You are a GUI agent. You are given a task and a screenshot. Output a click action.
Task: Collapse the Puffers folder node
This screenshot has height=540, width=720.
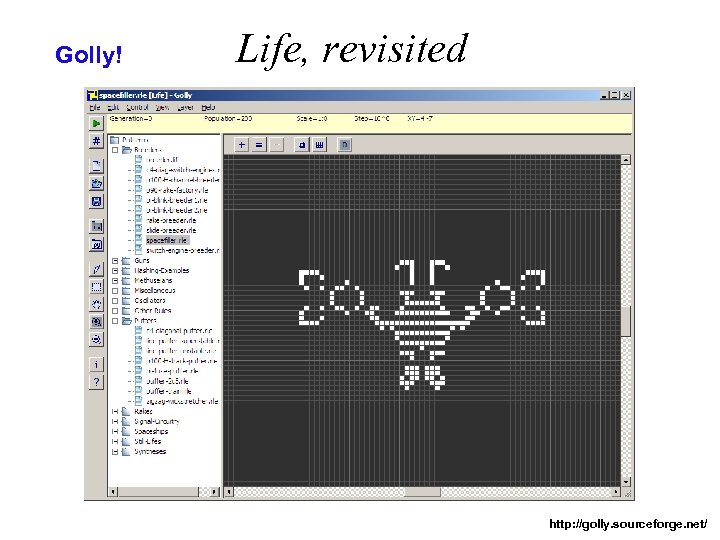pos(115,321)
